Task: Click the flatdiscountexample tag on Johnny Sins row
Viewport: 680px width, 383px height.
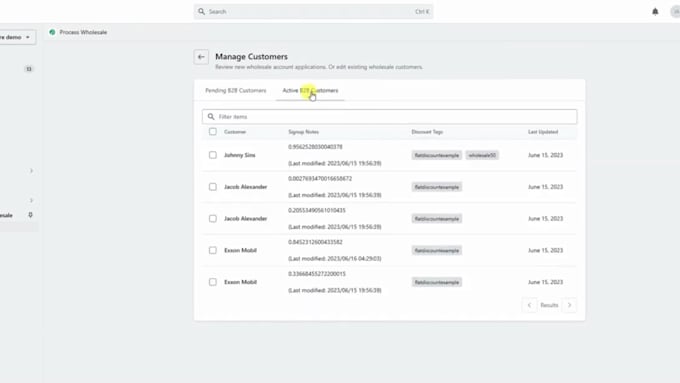Action: [x=437, y=155]
